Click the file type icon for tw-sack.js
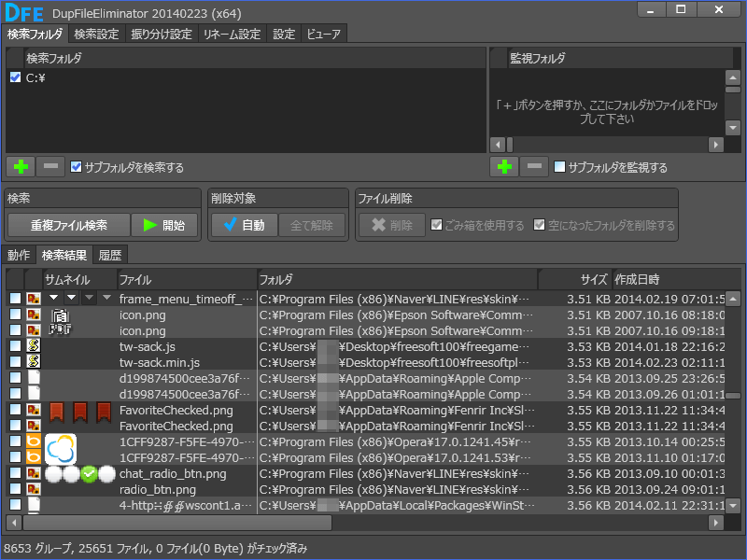The width and height of the screenshot is (747, 560). [33, 346]
